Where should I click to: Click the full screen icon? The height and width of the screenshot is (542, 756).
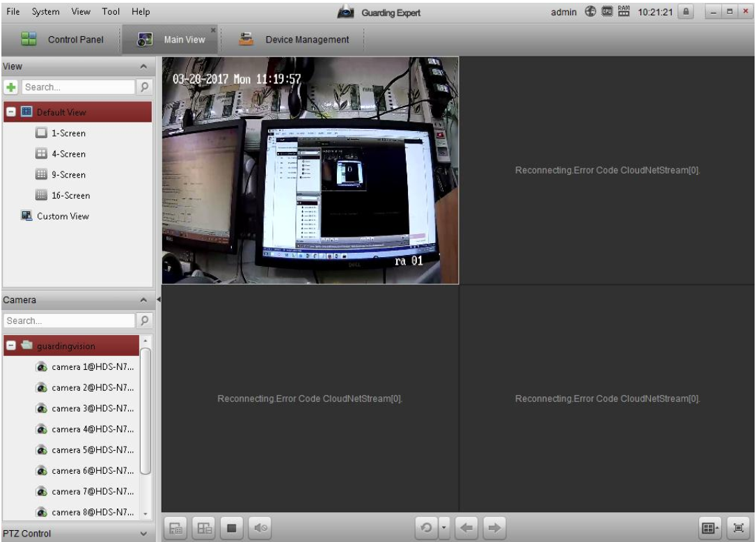(x=739, y=528)
